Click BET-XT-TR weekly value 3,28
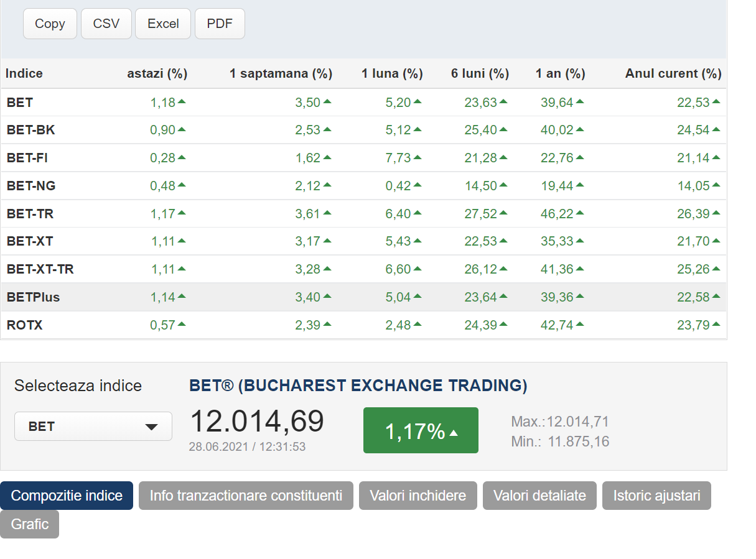This screenshot has height=559, width=756. pos(307,269)
